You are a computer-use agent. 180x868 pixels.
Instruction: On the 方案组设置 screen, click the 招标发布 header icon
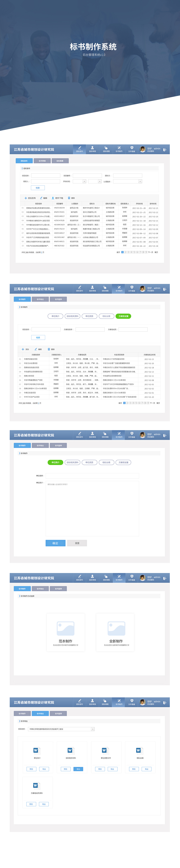click(x=79, y=287)
